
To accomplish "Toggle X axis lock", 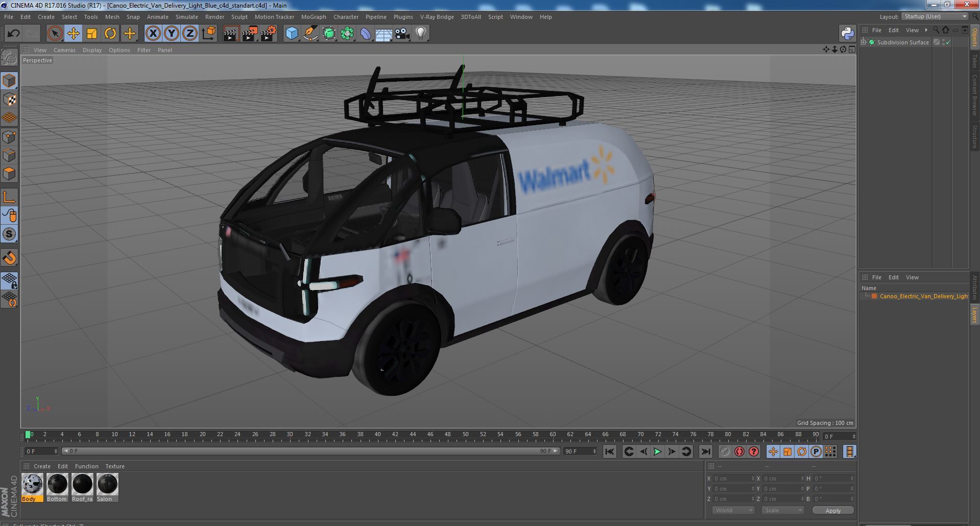I will [x=153, y=34].
